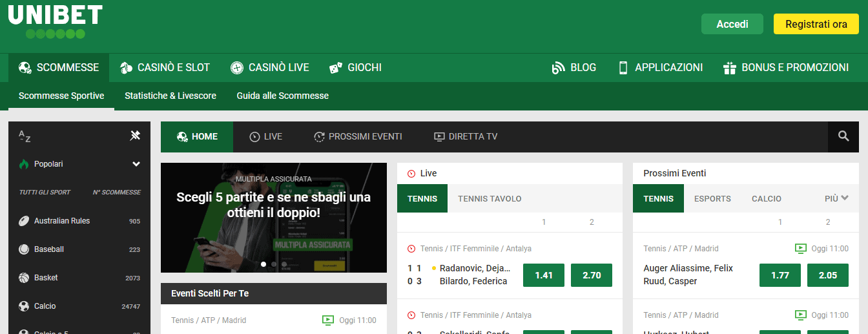Bet on odds 2.70 for Bilardo
The height and width of the screenshot is (334, 868).
click(592, 275)
